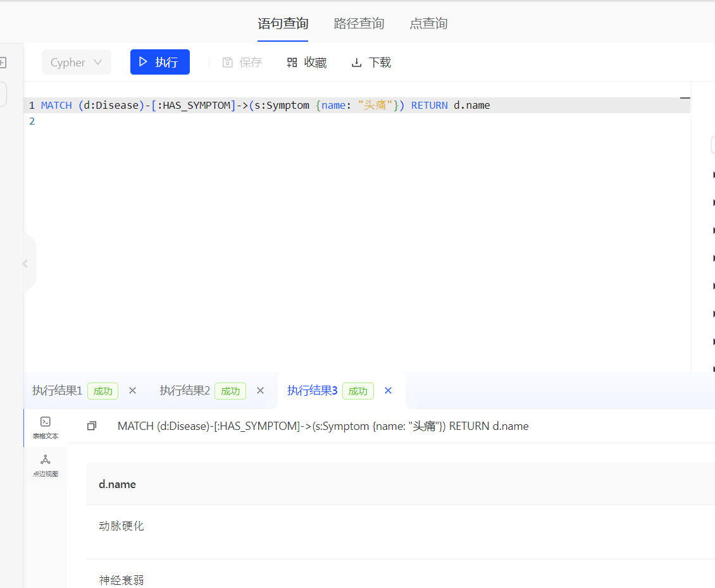The image size is (715, 588).
Task: Open the 执行结果2 result tab
Action: [184, 391]
